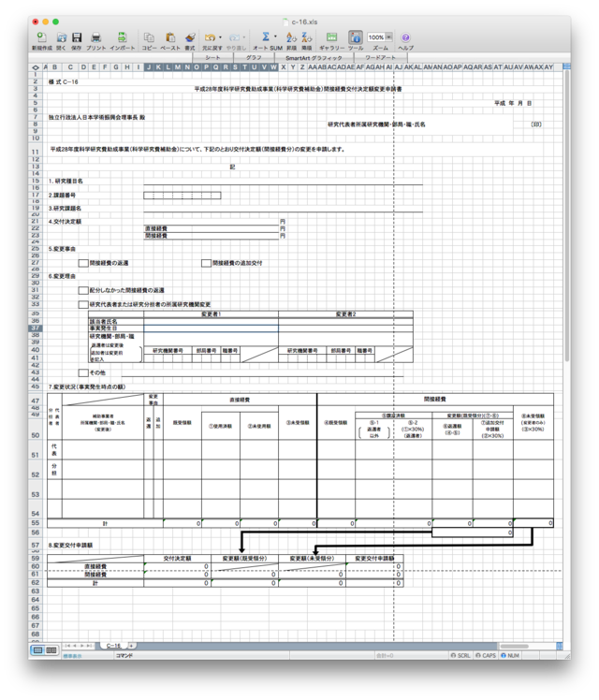Viewport: 599px width, 700px height.
Task: Click the 独立行政法人日本学術振興会理事長 殿 text
Action: (96, 117)
